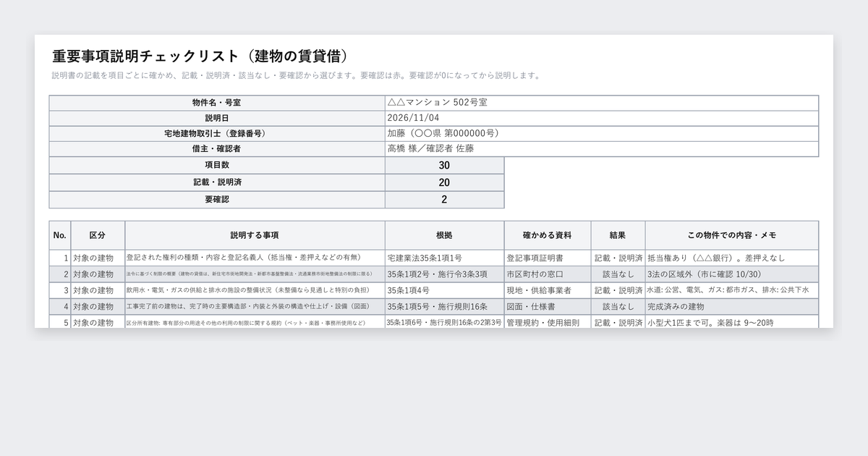The height and width of the screenshot is (456, 868).
Task: Click the cell 高橋 様／確認者 佐藤
Action: pos(602,148)
